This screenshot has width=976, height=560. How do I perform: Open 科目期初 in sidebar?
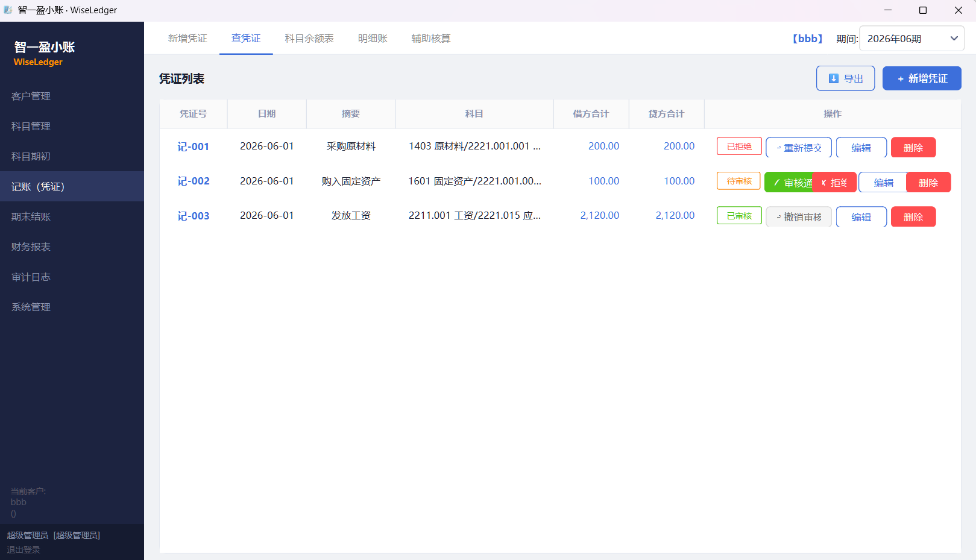(x=72, y=156)
